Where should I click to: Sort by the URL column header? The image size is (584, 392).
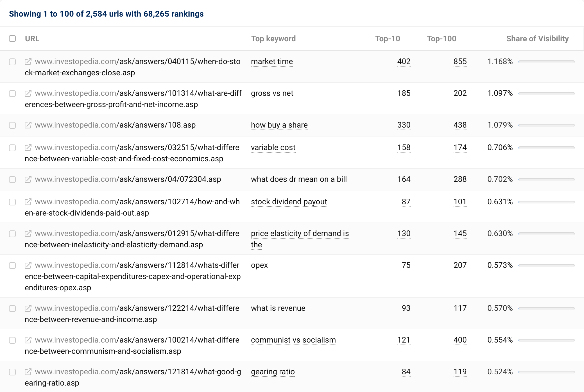(x=32, y=38)
